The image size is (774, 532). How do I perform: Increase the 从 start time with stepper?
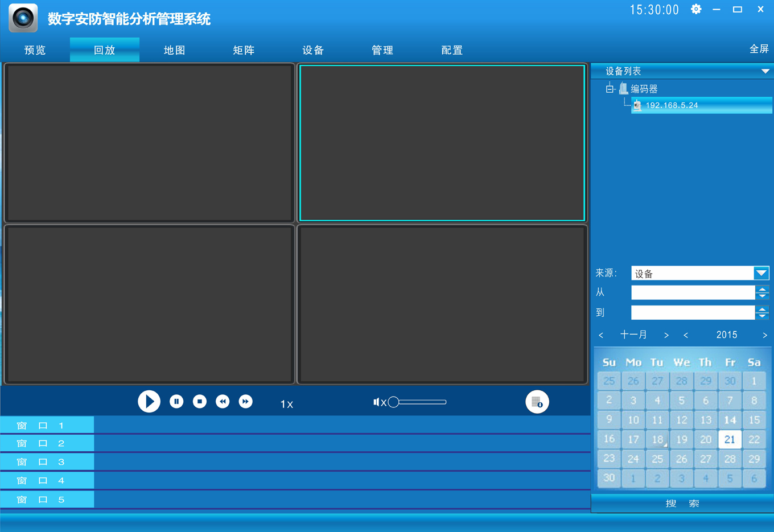pyautogui.click(x=762, y=290)
